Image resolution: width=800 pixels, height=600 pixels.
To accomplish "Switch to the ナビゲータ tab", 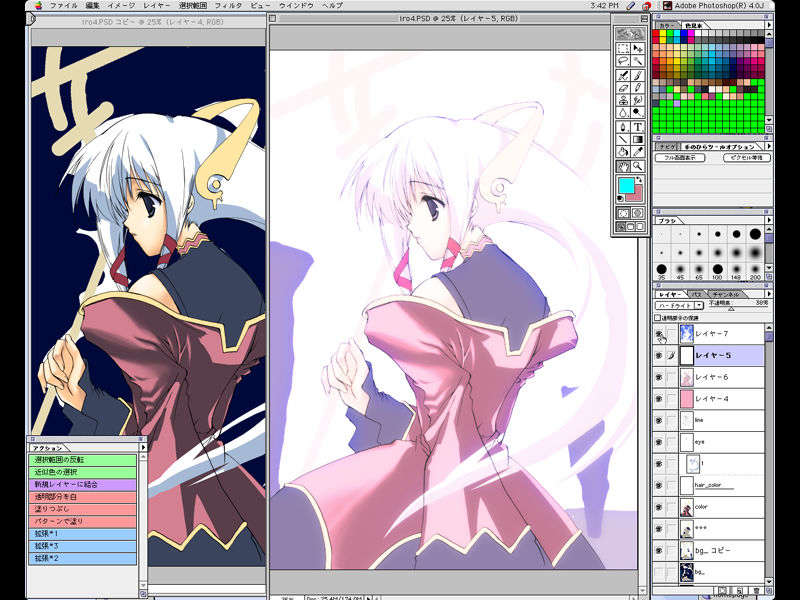I will pos(666,147).
